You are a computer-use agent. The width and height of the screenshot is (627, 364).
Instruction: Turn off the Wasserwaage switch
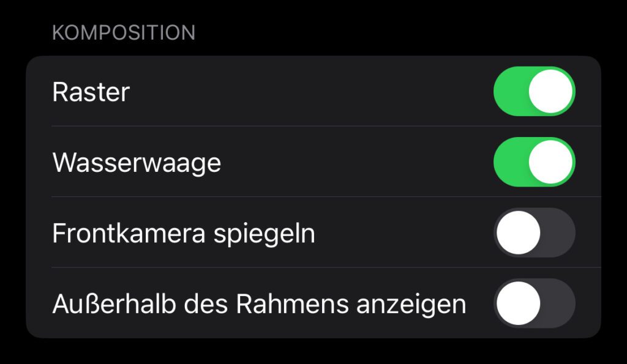point(534,162)
